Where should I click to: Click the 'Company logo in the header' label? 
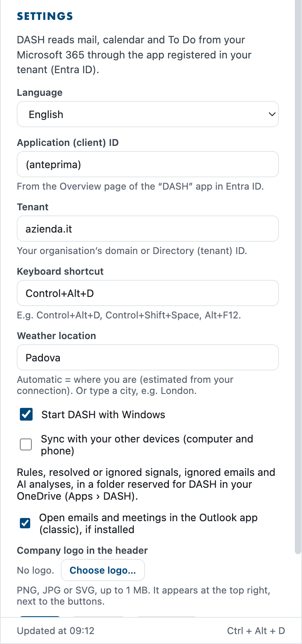(x=82, y=550)
